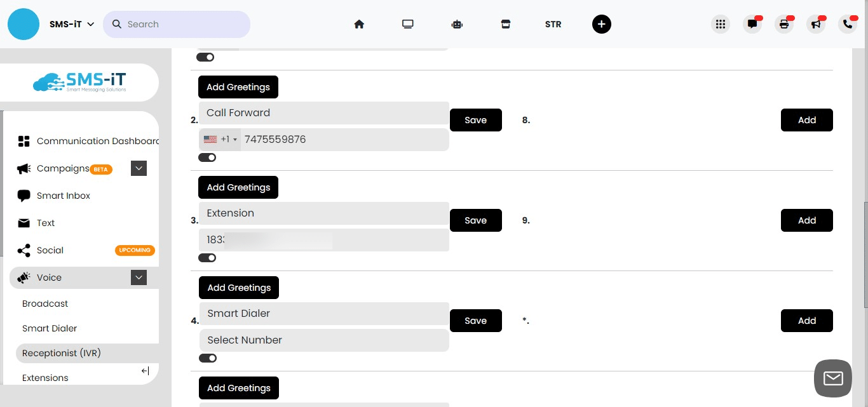Disable the Extension toggle switch

pyautogui.click(x=207, y=257)
